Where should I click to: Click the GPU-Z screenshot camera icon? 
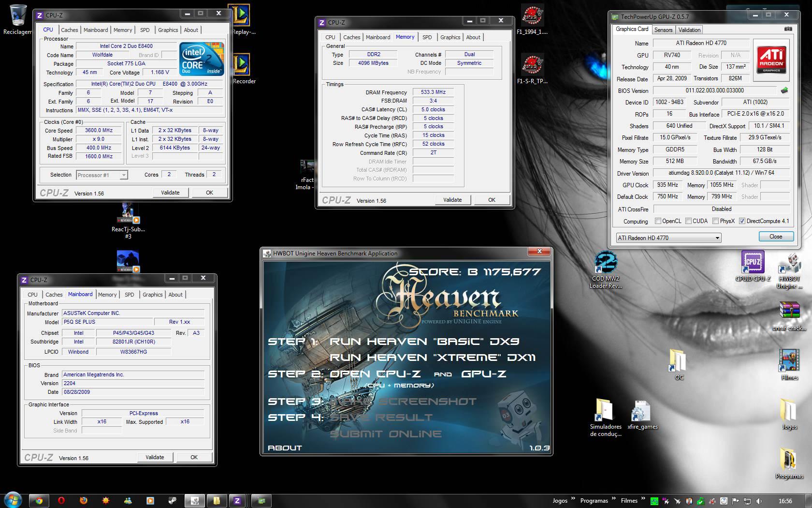coord(788,29)
